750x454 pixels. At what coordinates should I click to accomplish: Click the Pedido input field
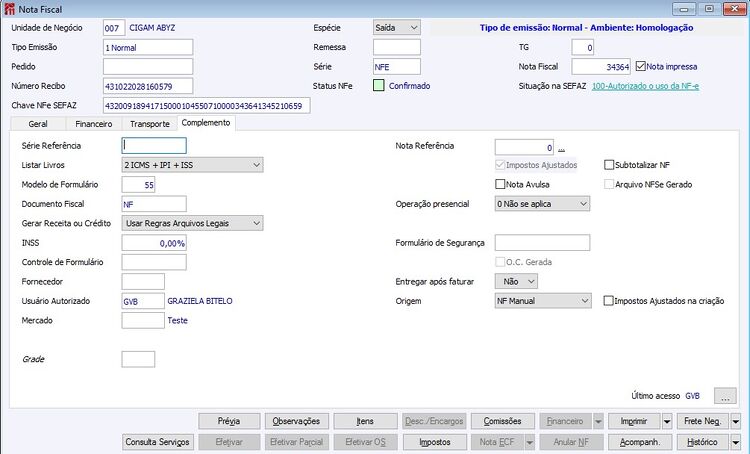(148, 66)
